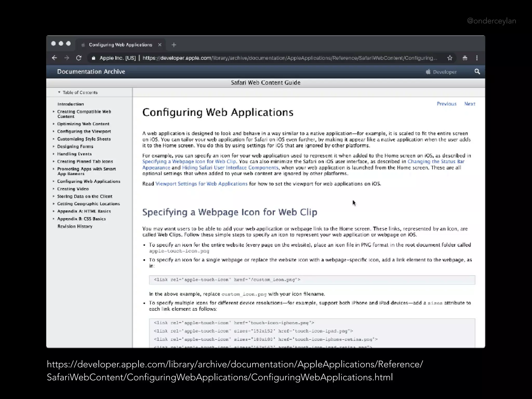The width and height of the screenshot is (532, 399).
Task: Follow Changing the Status Bar Appearance link
Action: 436,161
